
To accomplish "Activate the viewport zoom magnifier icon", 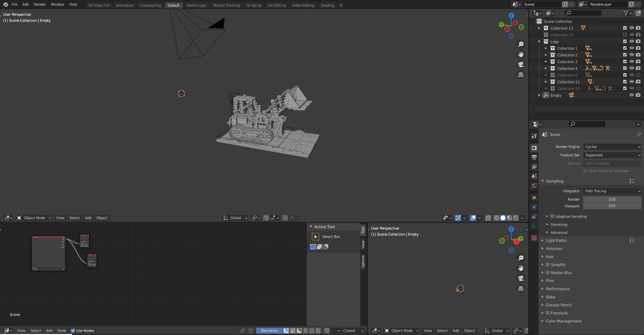I will click(521, 44).
